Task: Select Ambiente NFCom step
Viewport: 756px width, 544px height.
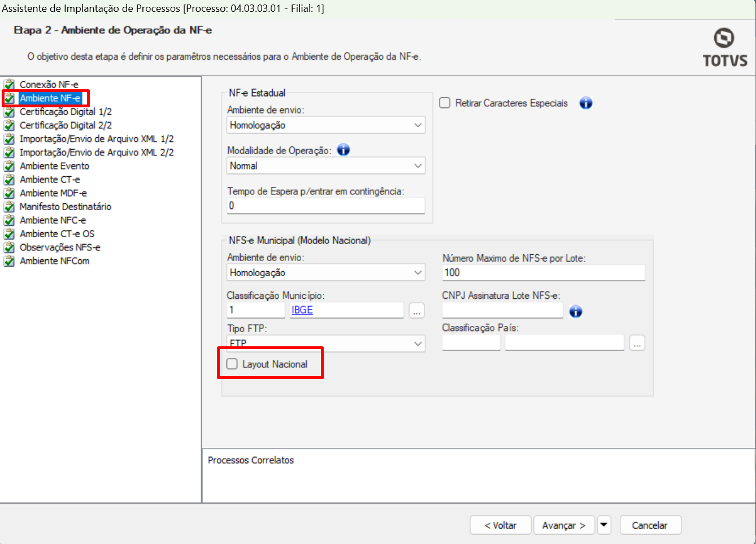Action: 54,261
